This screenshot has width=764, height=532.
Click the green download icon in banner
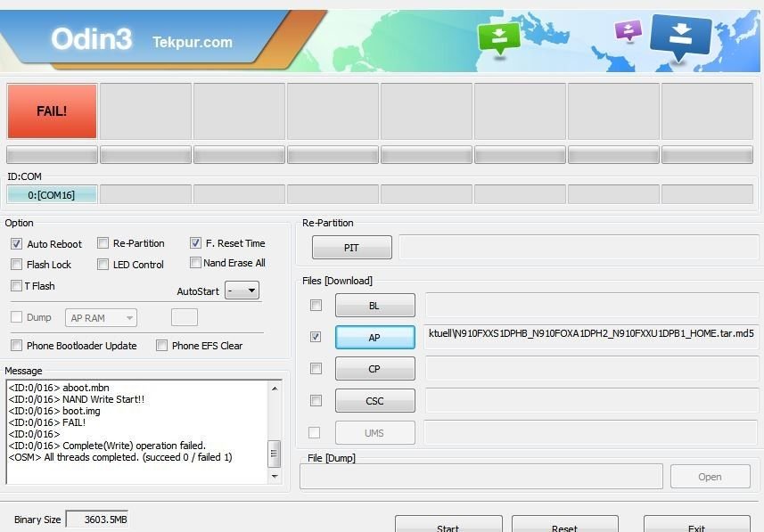pyautogui.click(x=499, y=39)
